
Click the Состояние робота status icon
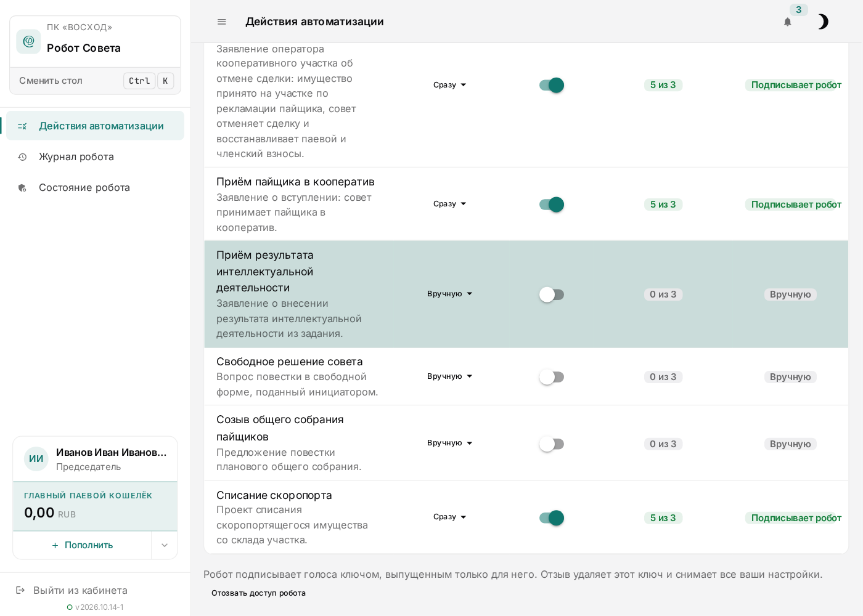pyautogui.click(x=22, y=188)
